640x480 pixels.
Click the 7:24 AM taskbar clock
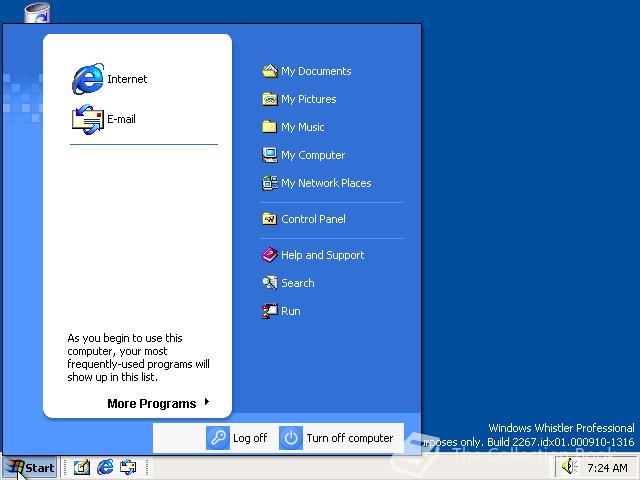607,468
